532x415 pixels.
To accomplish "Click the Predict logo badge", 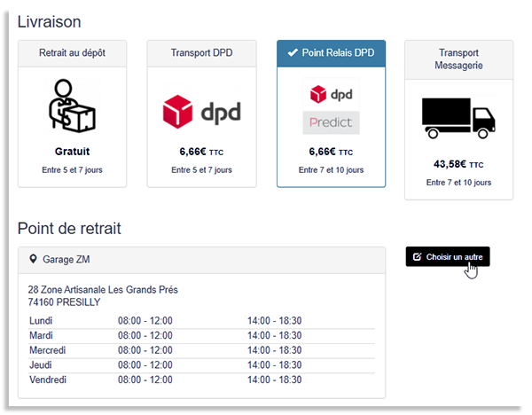I will 331,121.
